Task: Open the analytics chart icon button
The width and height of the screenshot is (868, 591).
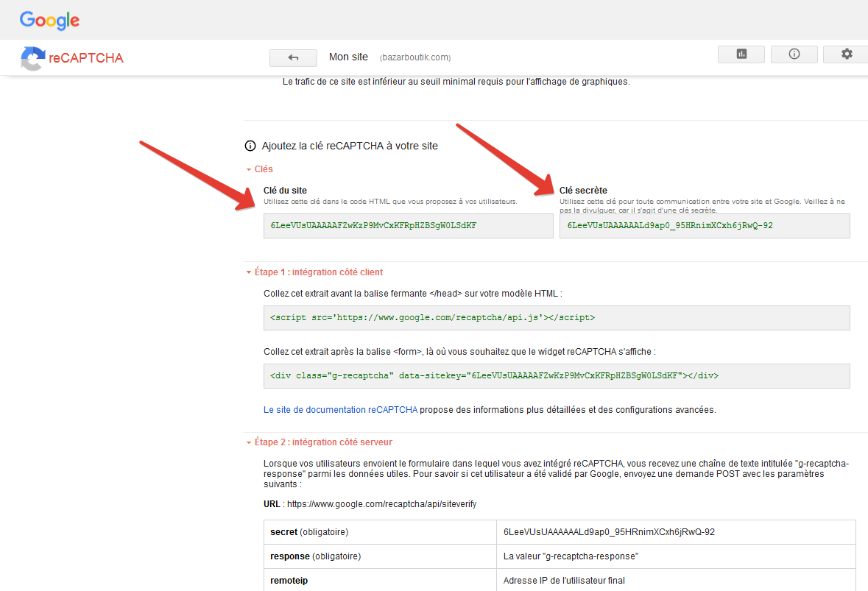Action: [x=741, y=54]
